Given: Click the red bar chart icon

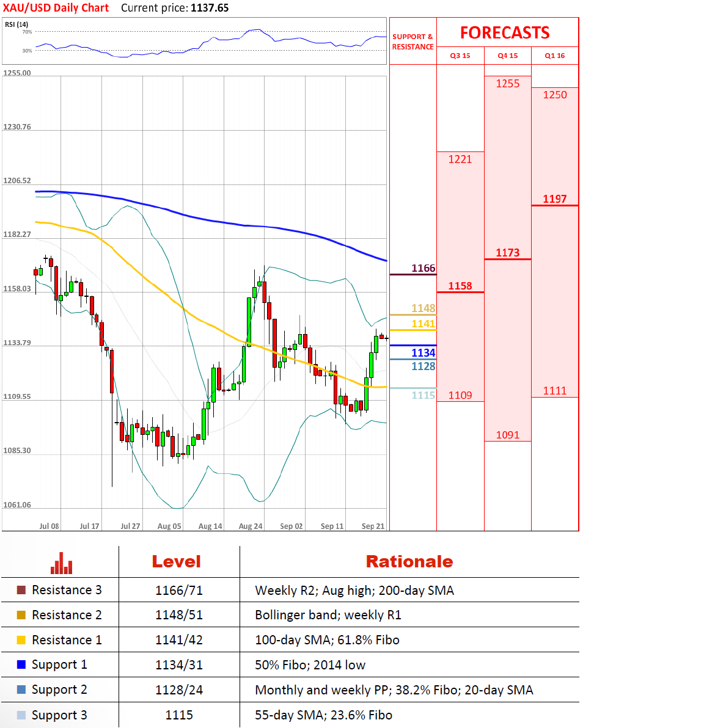Looking at the screenshot, I should point(61,562).
